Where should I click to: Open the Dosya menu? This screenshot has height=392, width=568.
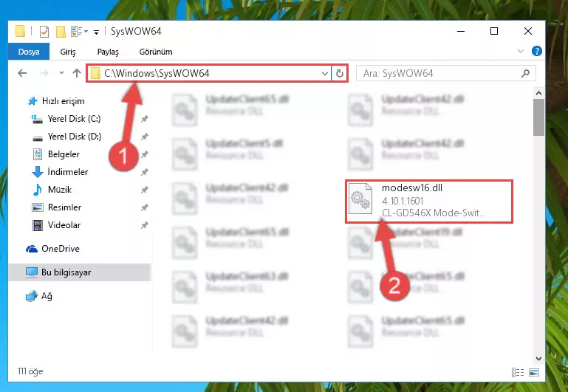(29, 52)
